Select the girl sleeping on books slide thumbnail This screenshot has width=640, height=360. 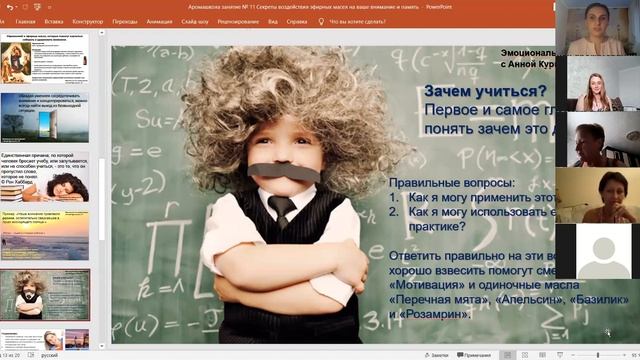coord(44,176)
